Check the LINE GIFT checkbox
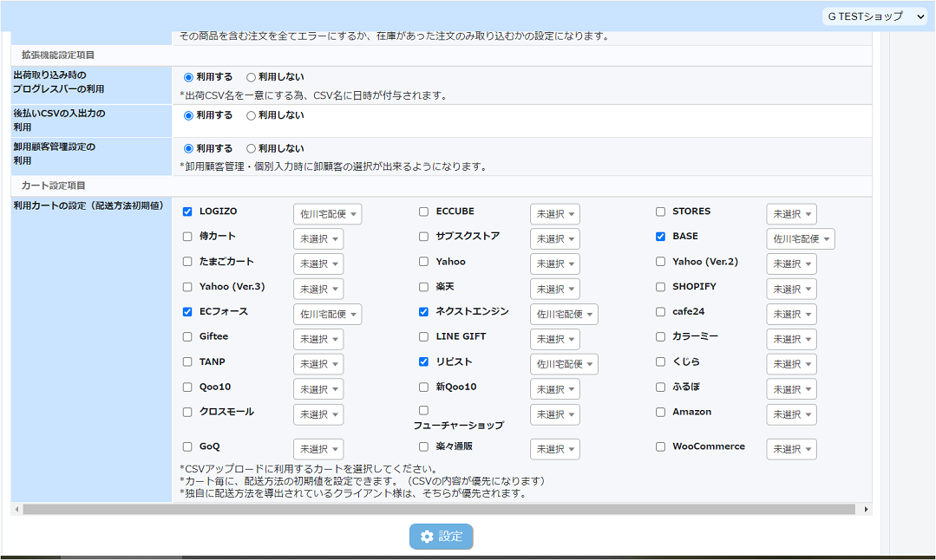This screenshot has height=560, width=936. [424, 337]
